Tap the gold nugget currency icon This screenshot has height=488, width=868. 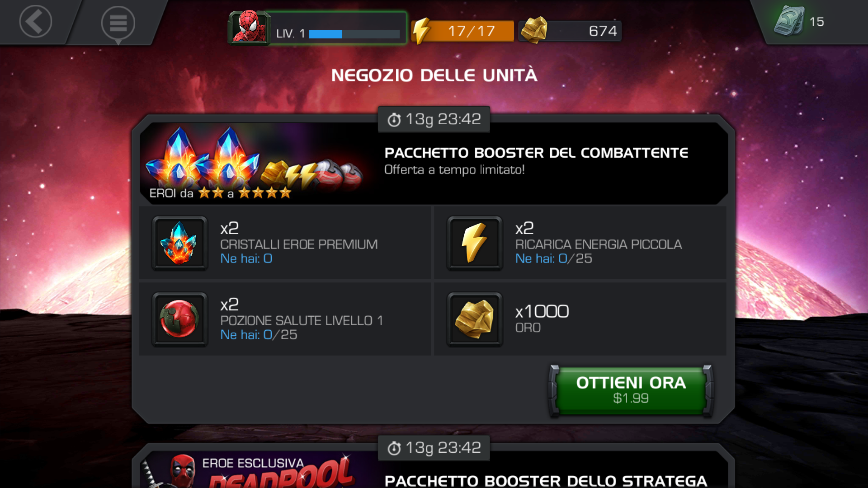point(534,30)
